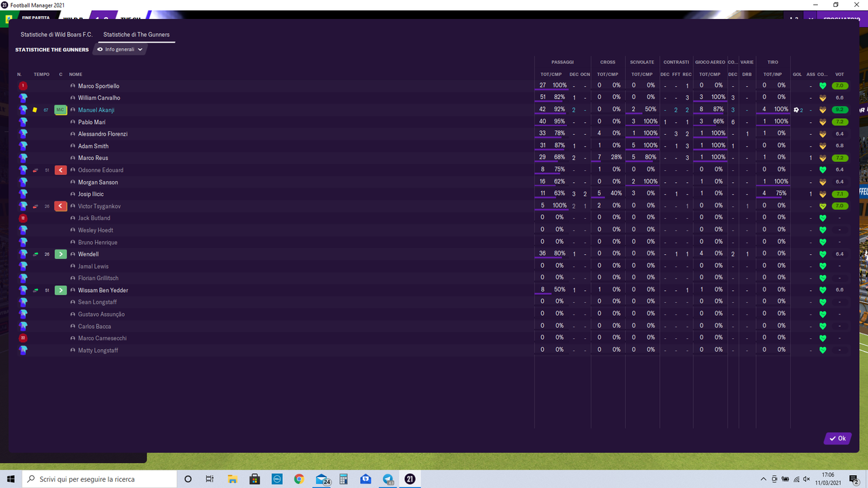Open the Windows notification center
The height and width of the screenshot is (488, 868).
pyautogui.click(x=854, y=479)
